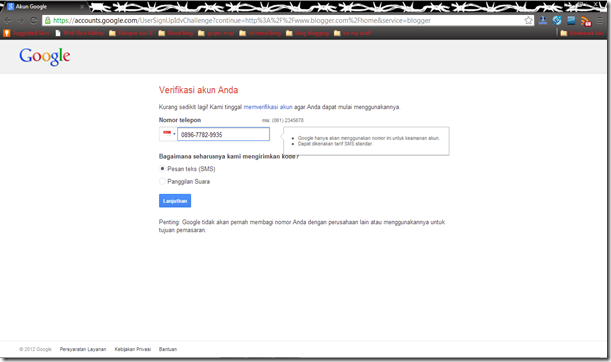The width and height of the screenshot is (611, 362).
Task: Click the blue round extension icon
Action: [557, 20]
